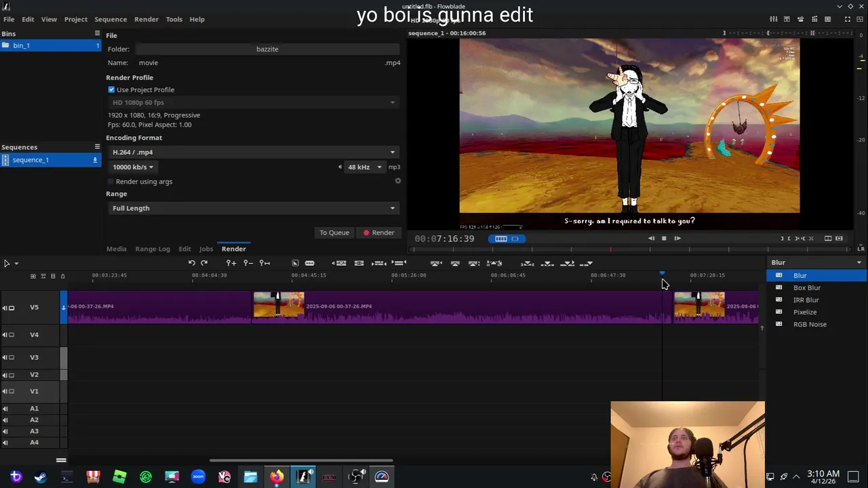
Task: Click the Steam icon in the taskbar
Action: point(41,477)
